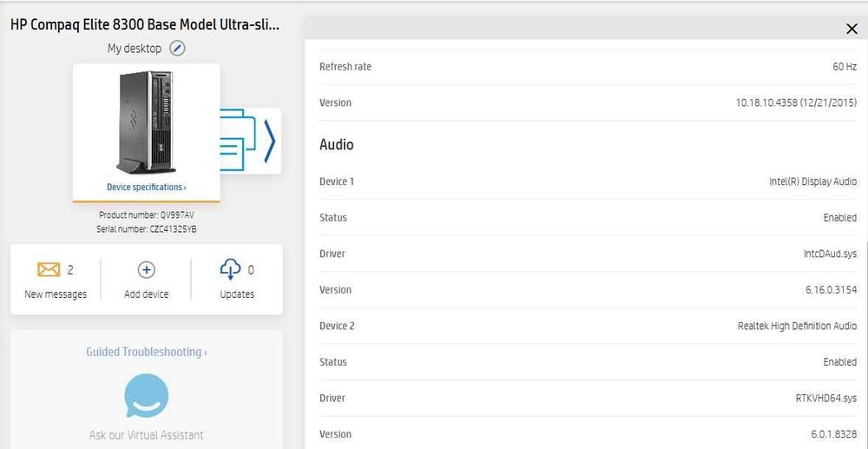Click the New messages label
Viewport: 868px width, 449px height.
click(56, 294)
